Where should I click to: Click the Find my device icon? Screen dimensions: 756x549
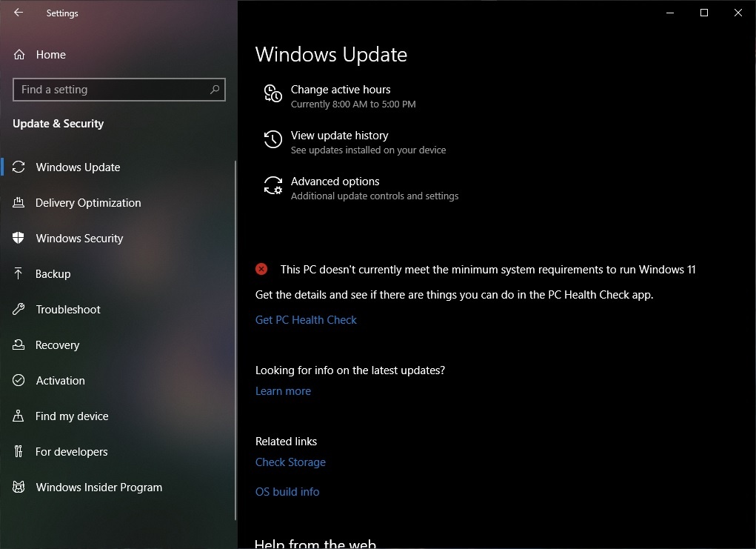coord(19,416)
